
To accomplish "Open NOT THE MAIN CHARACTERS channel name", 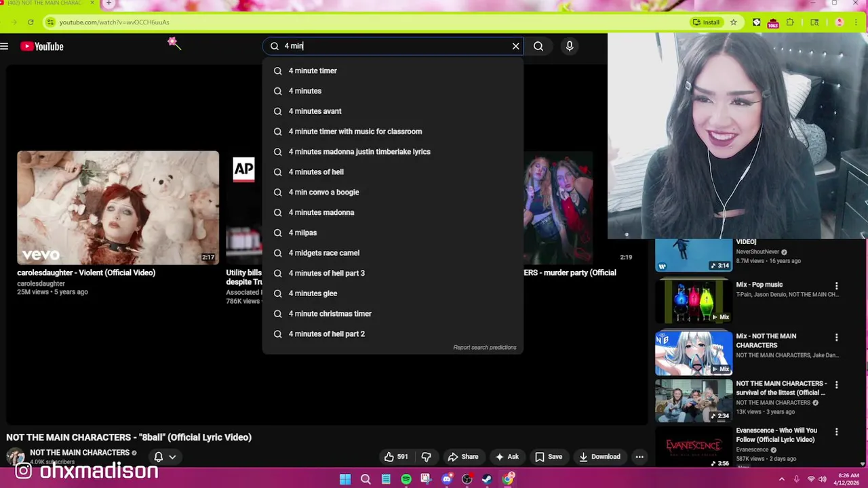I will click(x=79, y=453).
